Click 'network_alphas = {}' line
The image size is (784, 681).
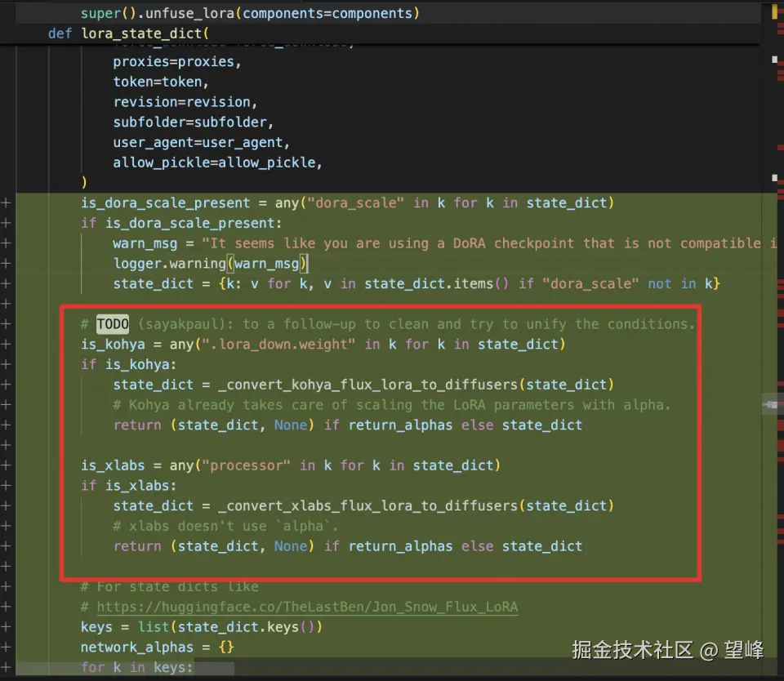[x=157, y=647]
